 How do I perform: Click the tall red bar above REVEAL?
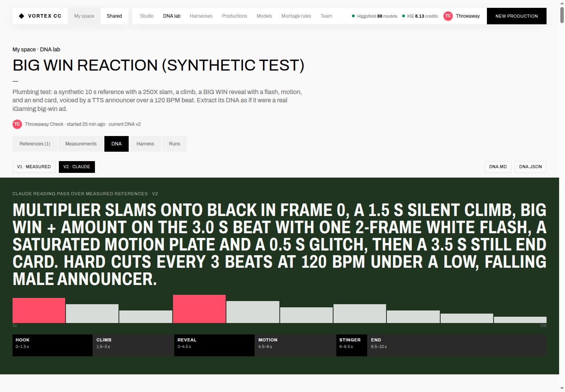click(x=199, y=309)
